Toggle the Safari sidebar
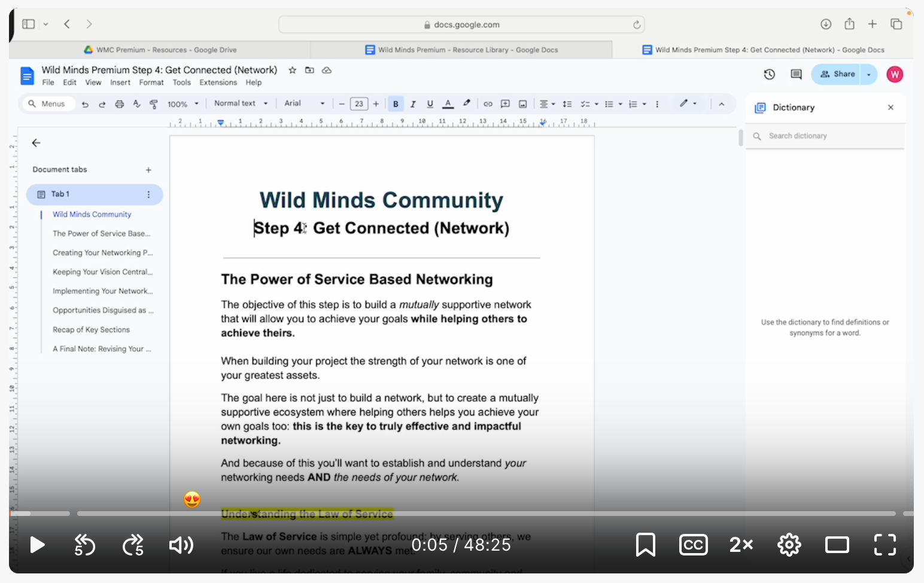The height and width of the screenshot is (583, 924). point(29,24)
